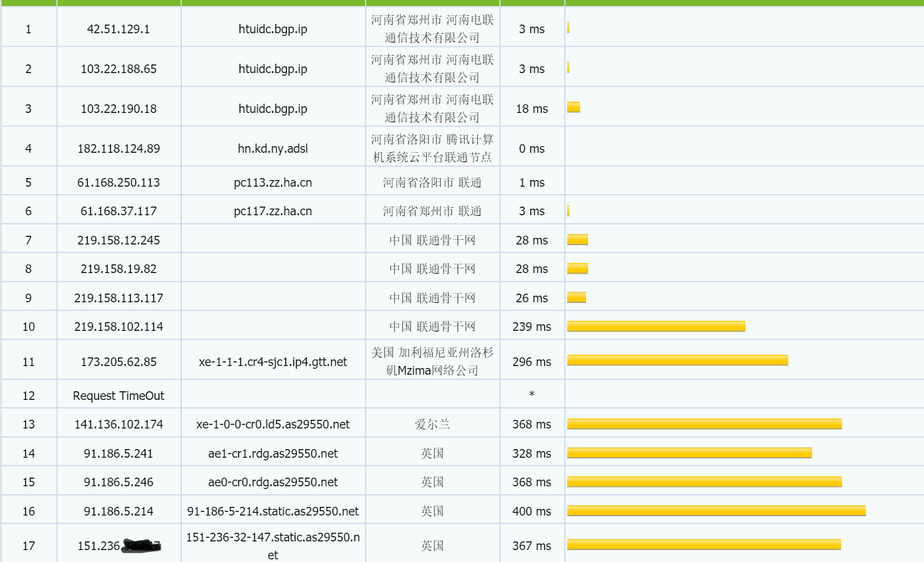Click htuidc.bgp.ip in hop 2 row
This screenshot has height=562, width=924.
[x=273, y=69]
